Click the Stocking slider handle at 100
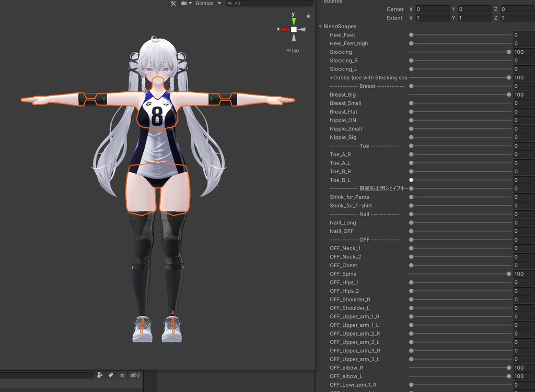 coord(509,52)
